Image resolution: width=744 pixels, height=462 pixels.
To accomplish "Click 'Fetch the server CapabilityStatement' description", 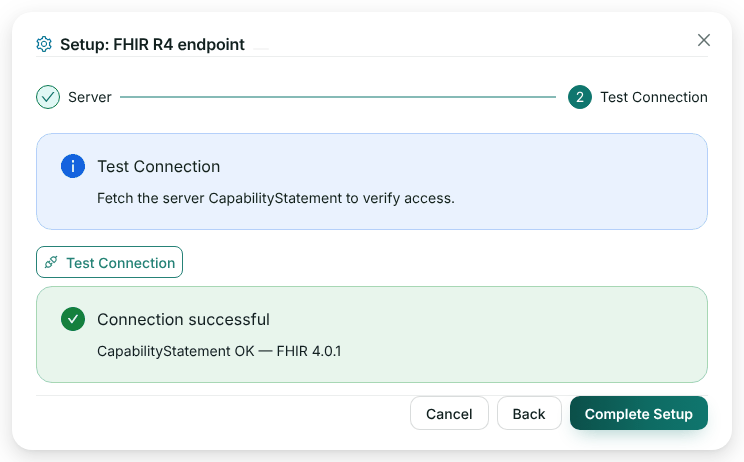I will 276,198.
